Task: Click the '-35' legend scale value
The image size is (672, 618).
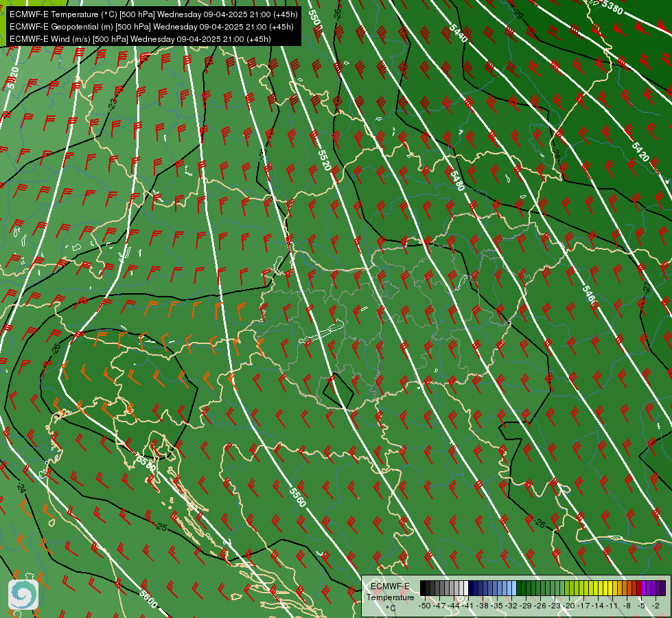Action: [x=497, y=606]
